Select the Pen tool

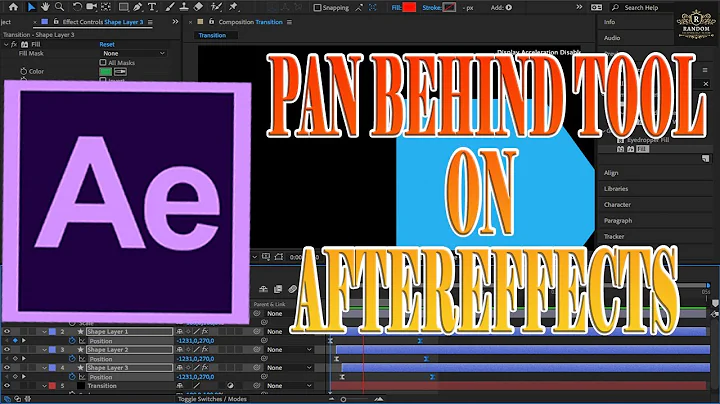[x=137, y=7]
